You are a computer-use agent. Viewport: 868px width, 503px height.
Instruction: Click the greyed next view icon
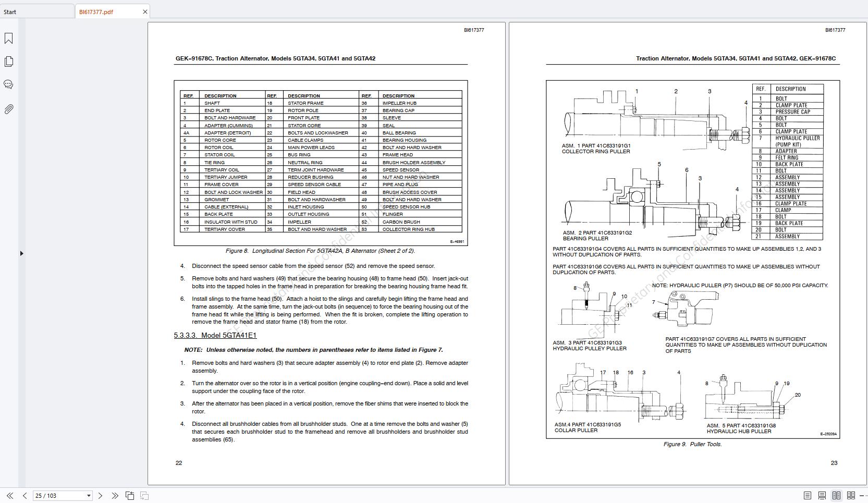point(144,496)
